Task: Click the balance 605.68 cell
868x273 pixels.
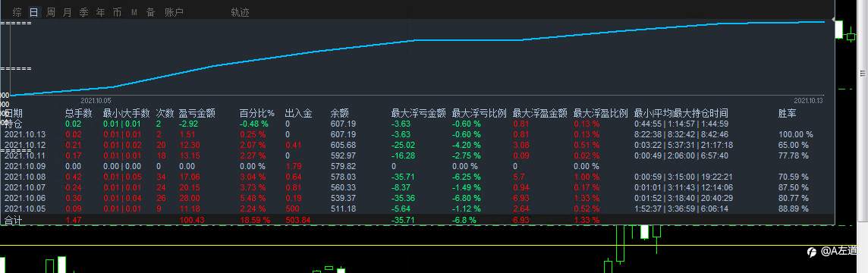Action: tap(343, 145)
